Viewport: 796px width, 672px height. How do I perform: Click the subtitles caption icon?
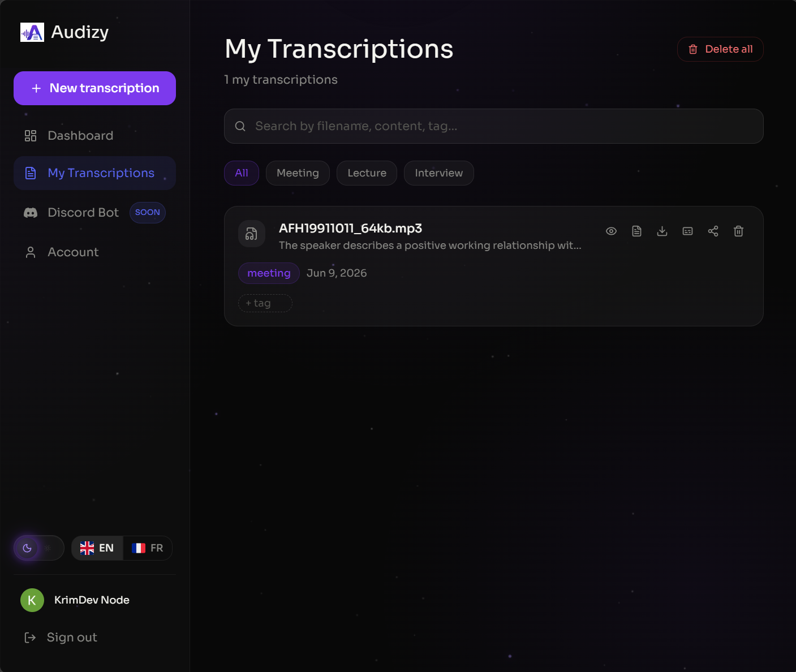tap(687, 231)
